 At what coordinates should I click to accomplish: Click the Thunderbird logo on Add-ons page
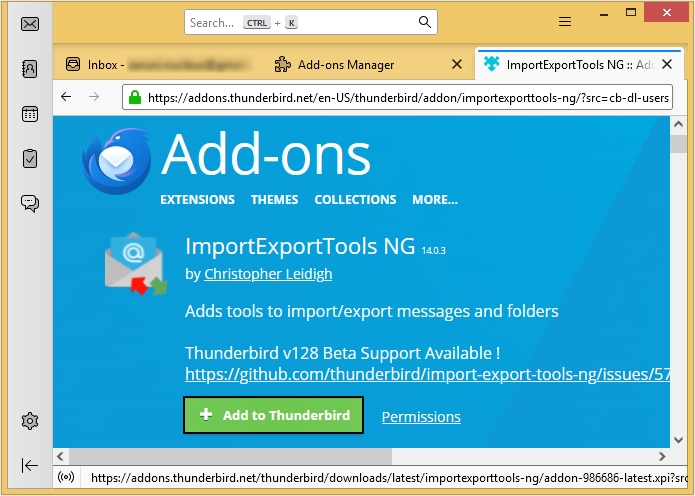(x=116, y=161)
